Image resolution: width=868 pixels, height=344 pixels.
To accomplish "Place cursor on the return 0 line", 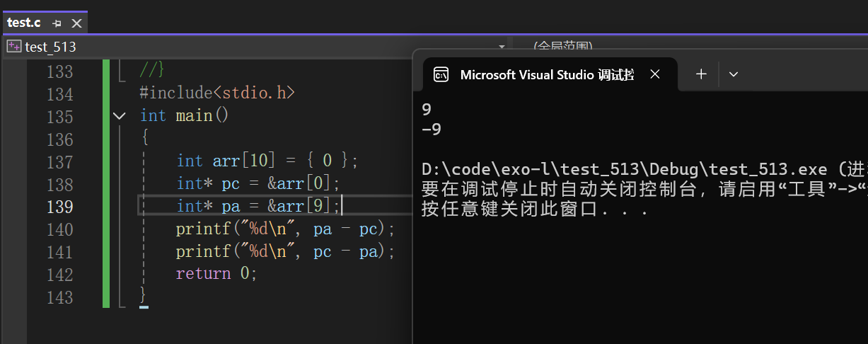I will pyautogui.click(x=216, y=274).
